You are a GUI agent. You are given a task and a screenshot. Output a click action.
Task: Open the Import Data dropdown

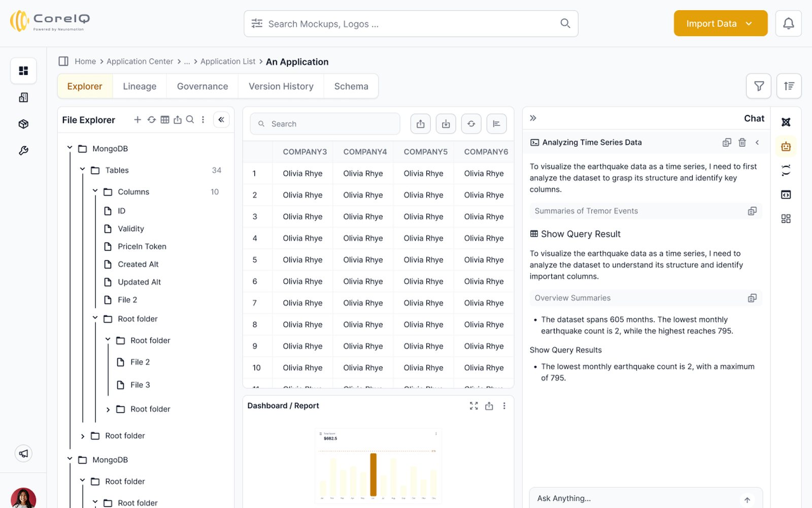[720, 23]
